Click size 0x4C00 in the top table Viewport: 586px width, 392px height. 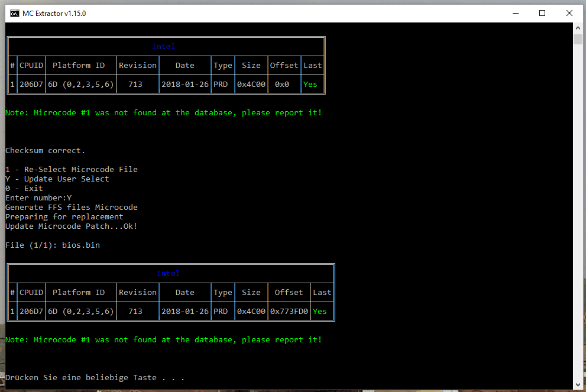(251, 85)
